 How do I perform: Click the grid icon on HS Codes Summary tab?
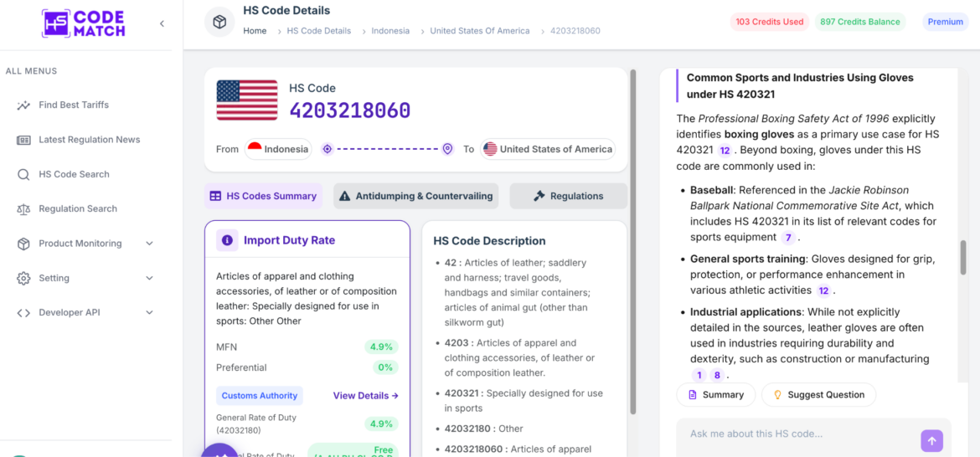(215, 196)
